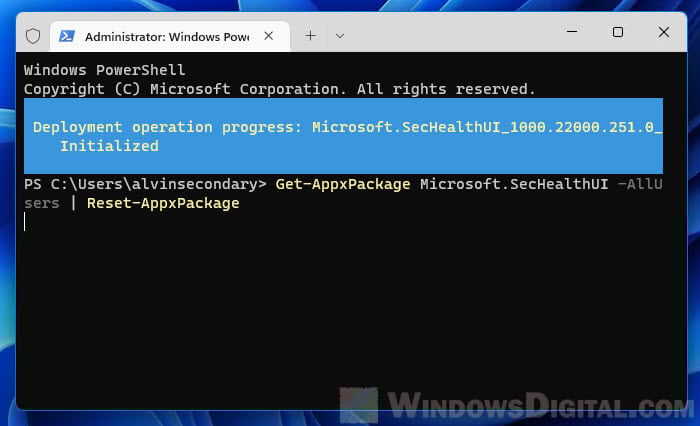Click the 'Windows PowerShell' header text
The image size is (700, 426).
(x=104, y=70)
